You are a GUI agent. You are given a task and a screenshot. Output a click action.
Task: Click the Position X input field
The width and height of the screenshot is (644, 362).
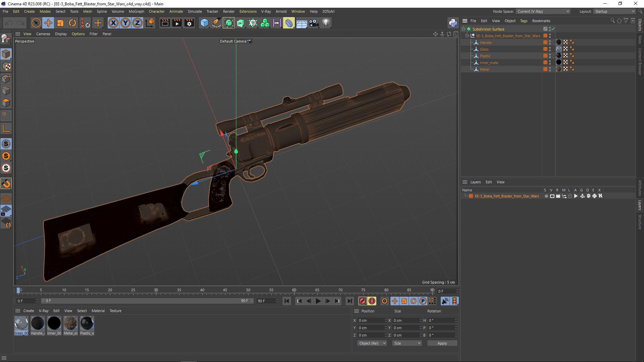click(x=372, y=320)
